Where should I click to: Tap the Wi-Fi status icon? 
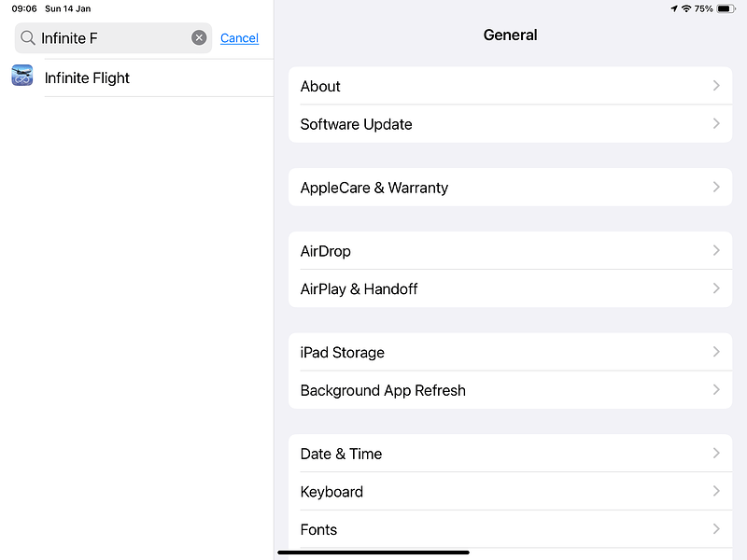click(x=686, y=8)
